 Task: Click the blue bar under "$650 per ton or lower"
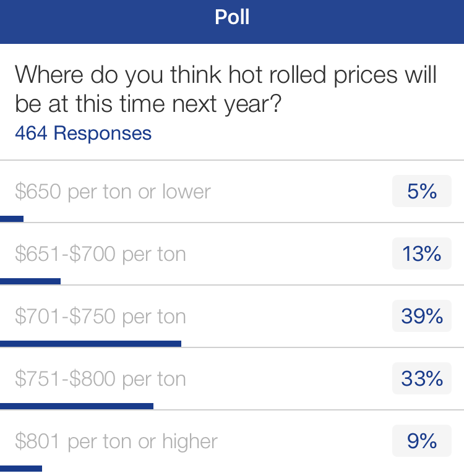[12, 219]
